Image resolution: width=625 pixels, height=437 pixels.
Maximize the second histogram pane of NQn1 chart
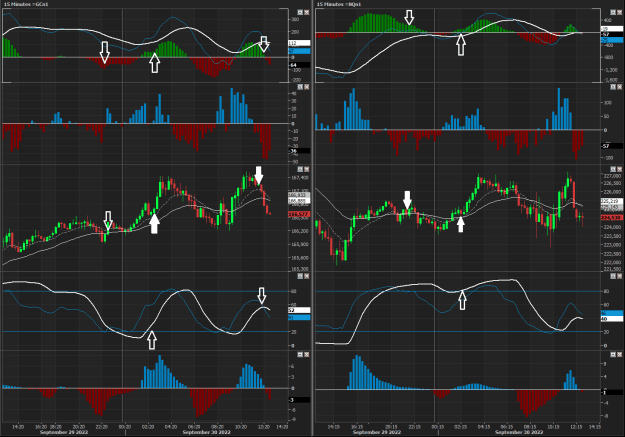pos(613,87)
